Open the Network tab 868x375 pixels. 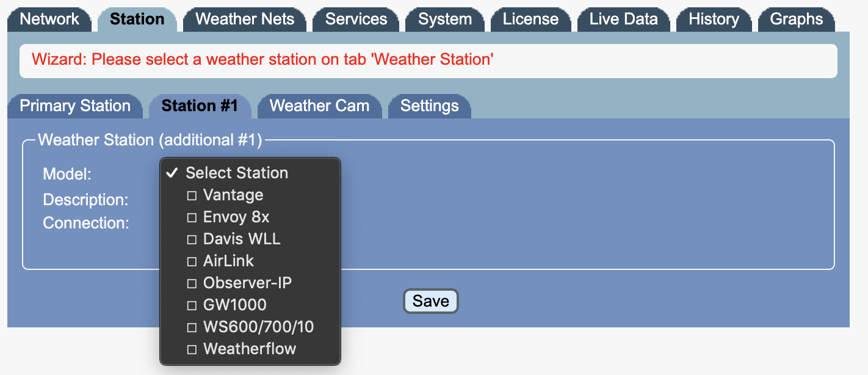pos(49,19)
